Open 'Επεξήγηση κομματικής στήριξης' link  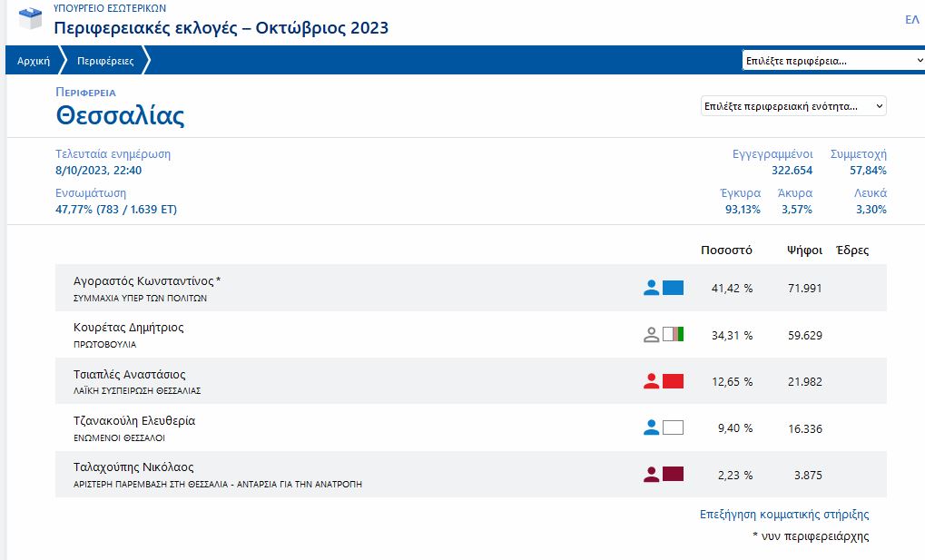click(783, 515)
